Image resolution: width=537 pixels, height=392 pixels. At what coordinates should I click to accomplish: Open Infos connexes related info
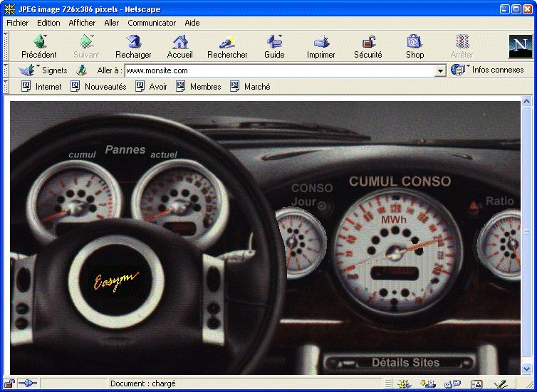487,70
